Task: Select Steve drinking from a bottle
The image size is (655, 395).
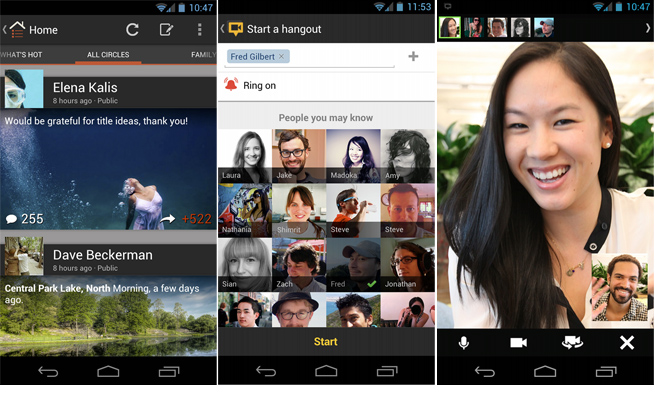Action: coord(353,210)
